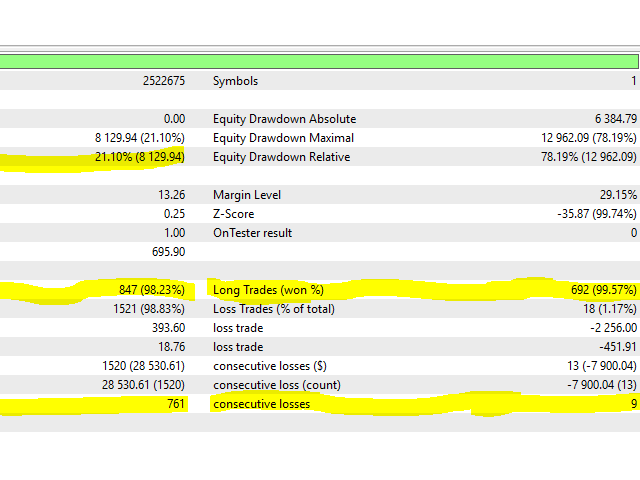Viewport: 640px width, 480px height.
Task: Click consecutive loss (count) label
Action: click(x=277, y=385)
